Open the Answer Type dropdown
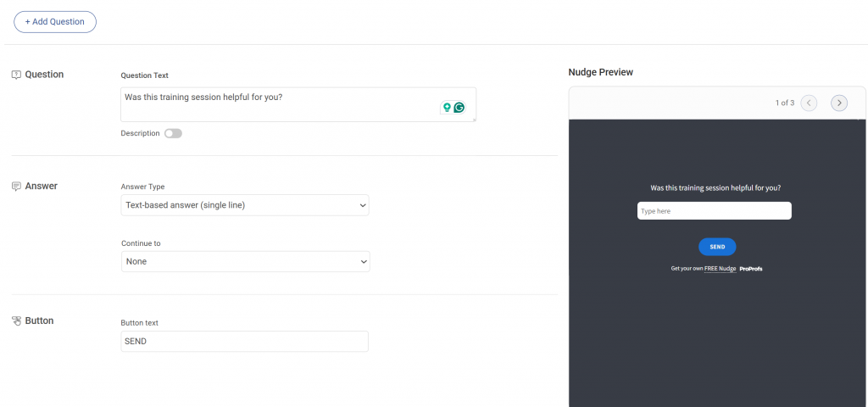868x407 pixels. tap(245, 205)
